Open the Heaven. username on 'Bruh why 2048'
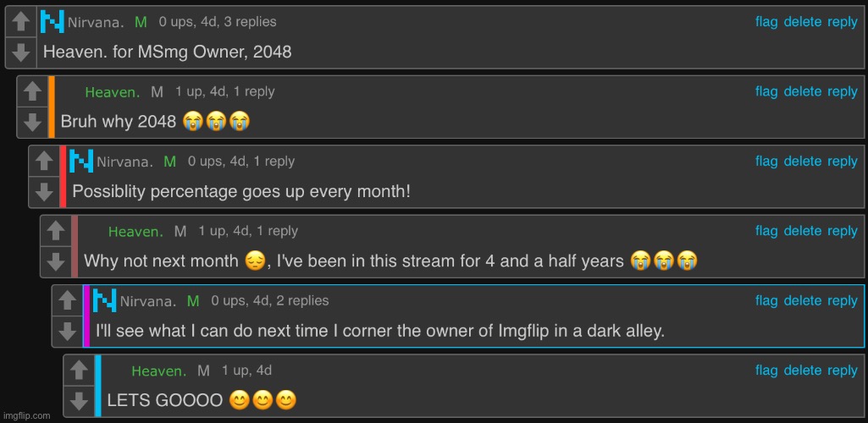This screenshot has height=423, width=868. pyautogui.click(x=113, y=92)
